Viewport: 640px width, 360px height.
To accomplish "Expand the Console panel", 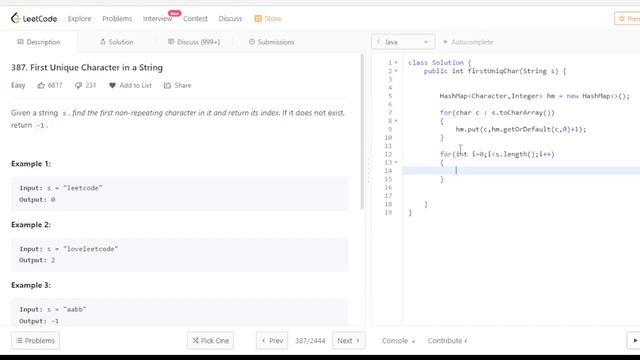I will click(x=398, y=340).
